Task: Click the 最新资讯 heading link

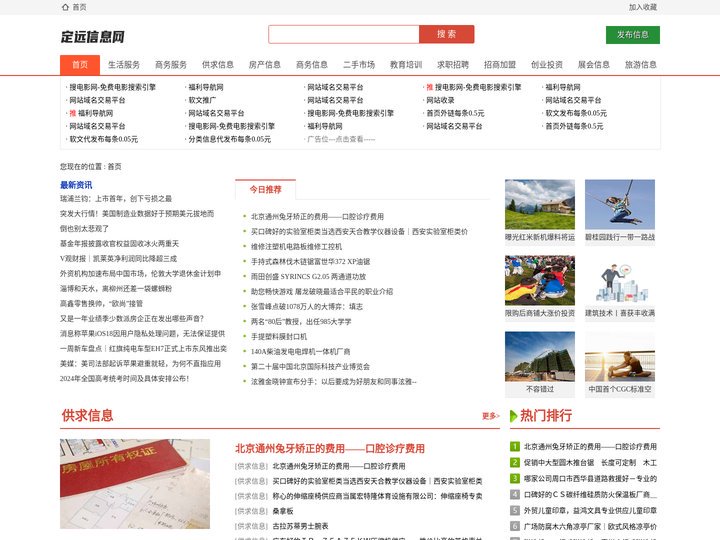Action: (76, 185)
